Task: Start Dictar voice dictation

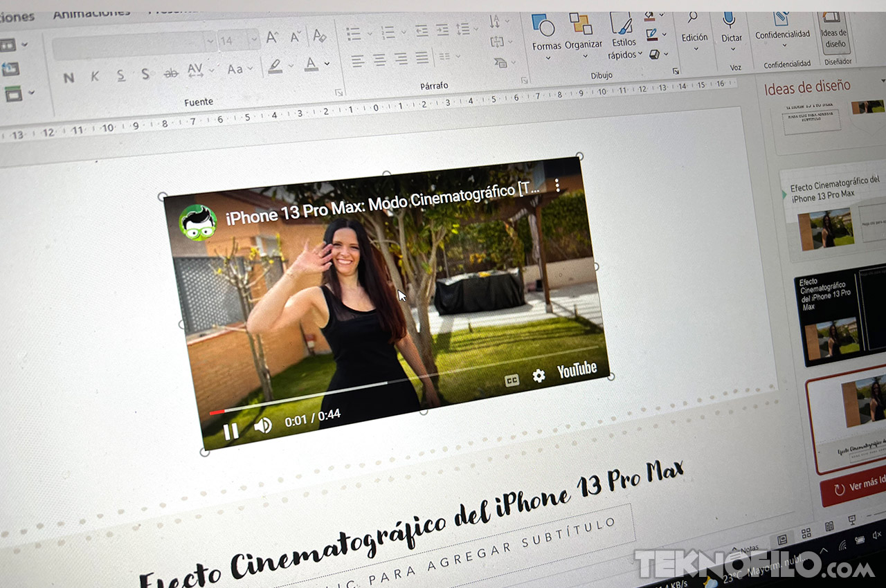Action: coord(731,30)
